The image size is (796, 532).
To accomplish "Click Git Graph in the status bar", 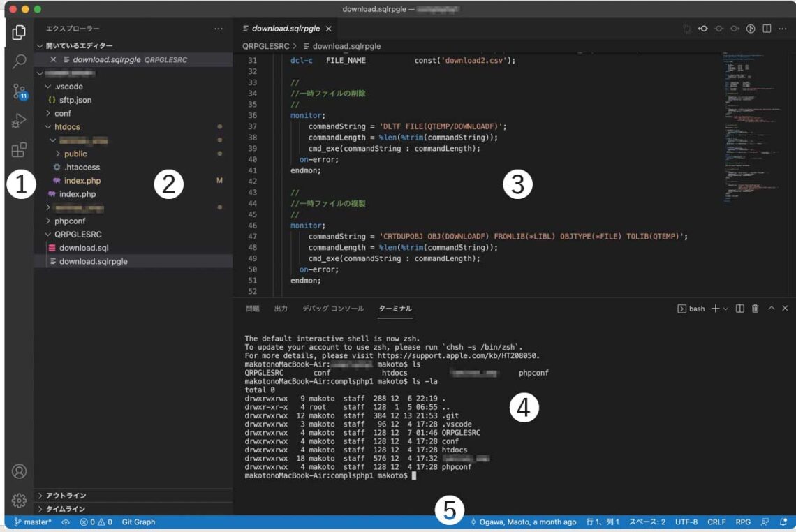I will click(x=138, y=522).
